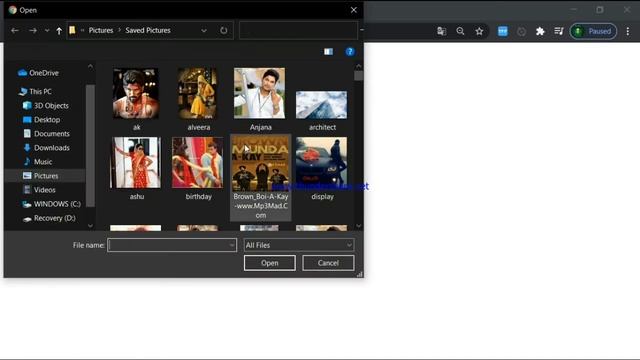The height and width of the screenshot is (360, 640).
Task: Select the birthday image thumbnail
Action: pos(198,163)
